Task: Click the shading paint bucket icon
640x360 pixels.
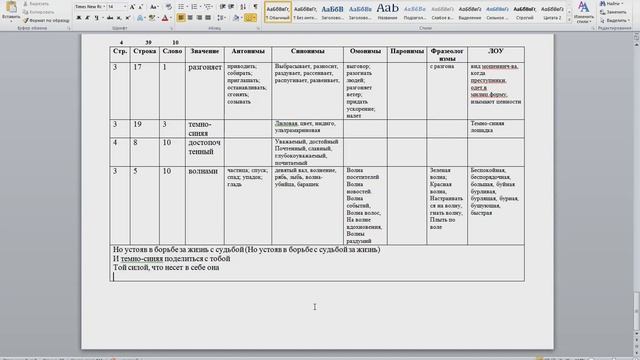Action: pos(236,18)
